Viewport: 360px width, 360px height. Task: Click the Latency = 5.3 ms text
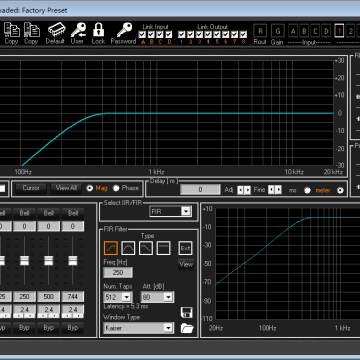click(126, 306)
